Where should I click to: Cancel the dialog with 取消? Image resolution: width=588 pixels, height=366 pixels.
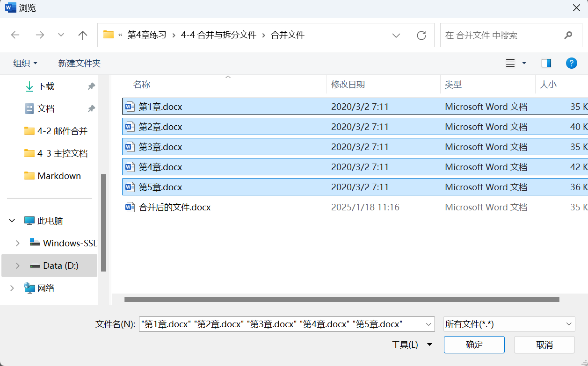click(x=544, y=345)
